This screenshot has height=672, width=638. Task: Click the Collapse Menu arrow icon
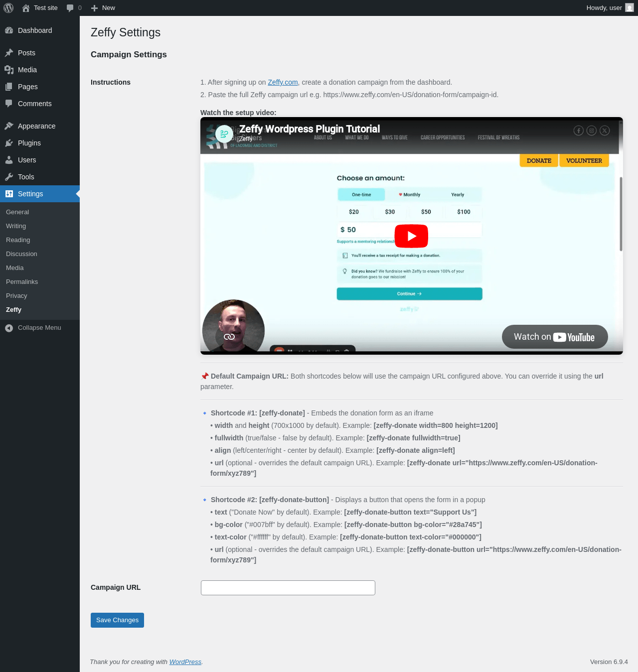coord(9,328)
